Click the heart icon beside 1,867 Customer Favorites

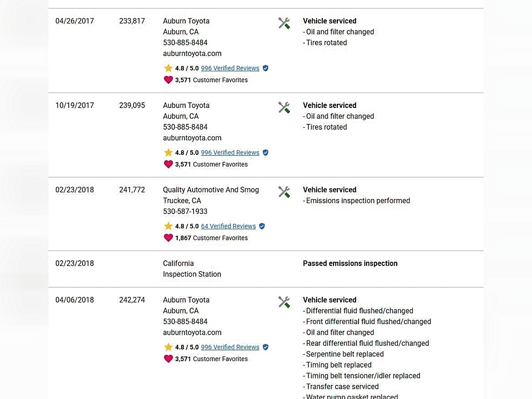(168, 238)
